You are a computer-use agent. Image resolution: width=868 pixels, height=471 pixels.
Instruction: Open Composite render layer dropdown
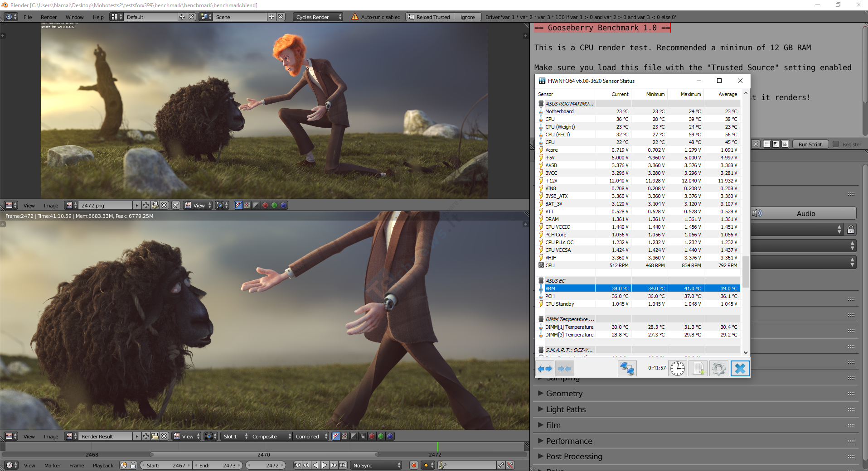point(271,436)
